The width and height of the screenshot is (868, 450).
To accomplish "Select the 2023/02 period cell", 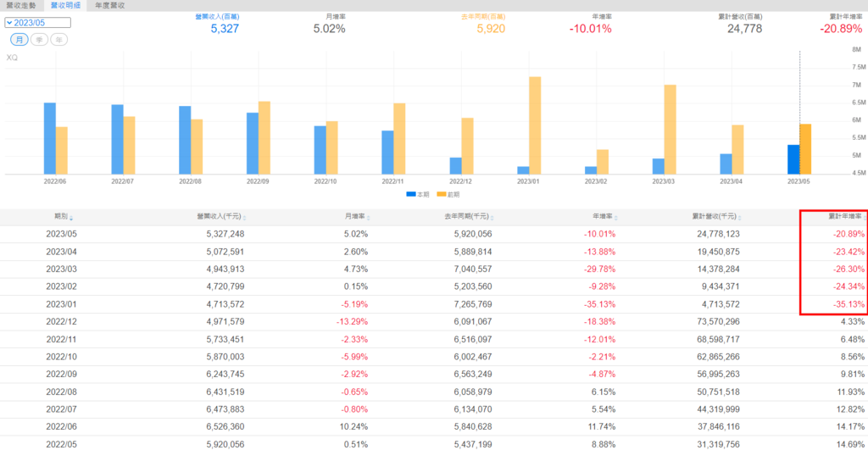I will coord(61,286).
